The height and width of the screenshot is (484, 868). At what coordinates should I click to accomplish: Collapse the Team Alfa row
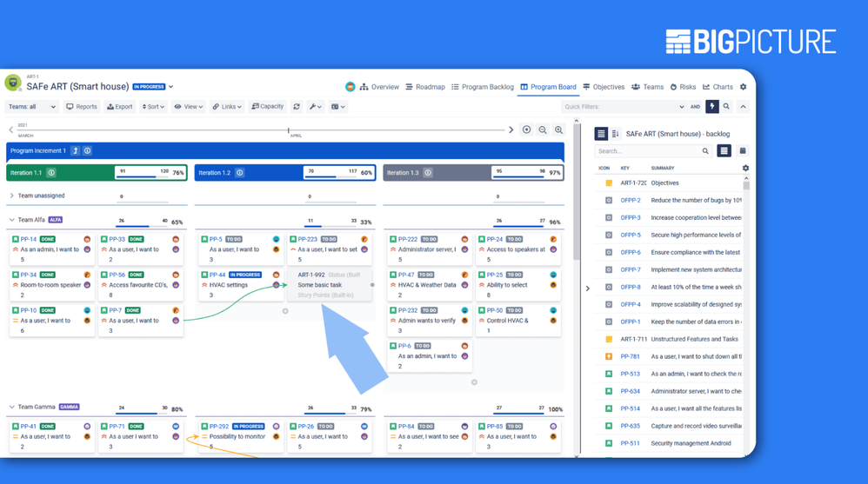pyautogui.click(x=11, y=220)
